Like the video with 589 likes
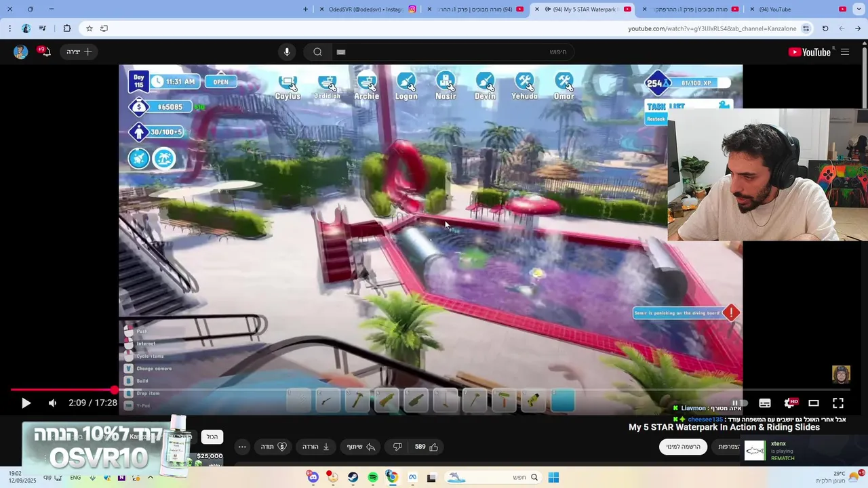 click(427, 447)
